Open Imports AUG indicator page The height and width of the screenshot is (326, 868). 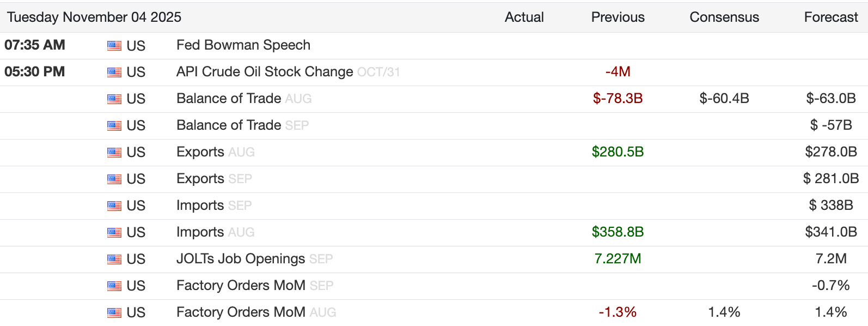200,232
